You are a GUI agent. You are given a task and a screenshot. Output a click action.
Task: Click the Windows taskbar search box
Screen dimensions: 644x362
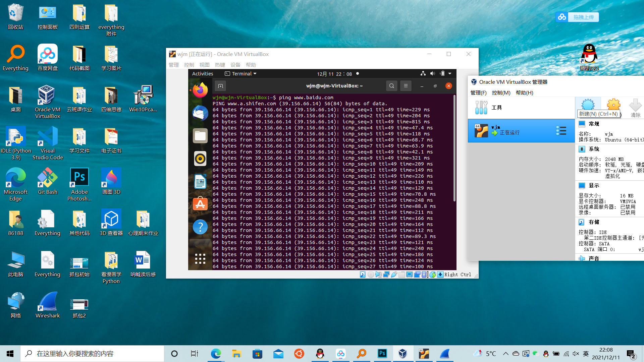pyautogui.click(x=92, y=354)
